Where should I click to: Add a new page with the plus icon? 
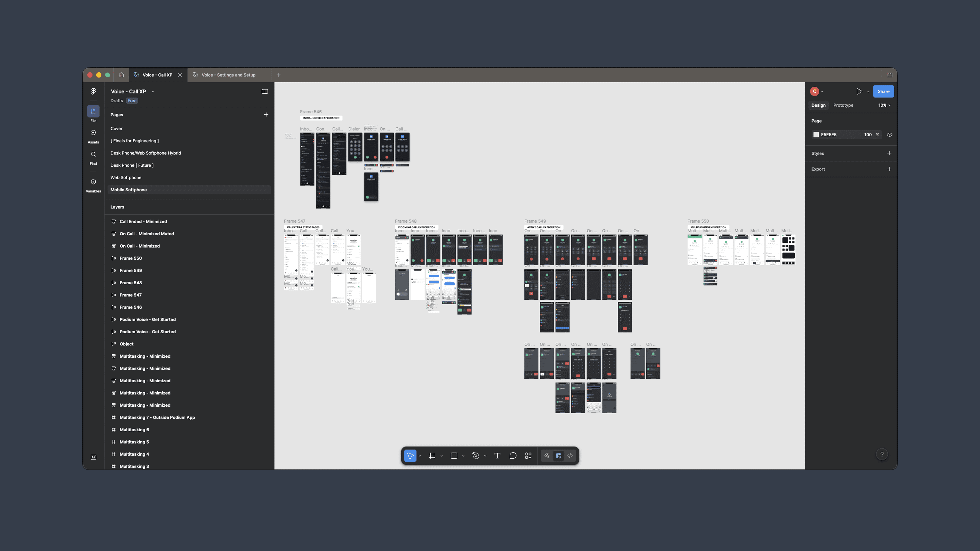coord(266,115)
